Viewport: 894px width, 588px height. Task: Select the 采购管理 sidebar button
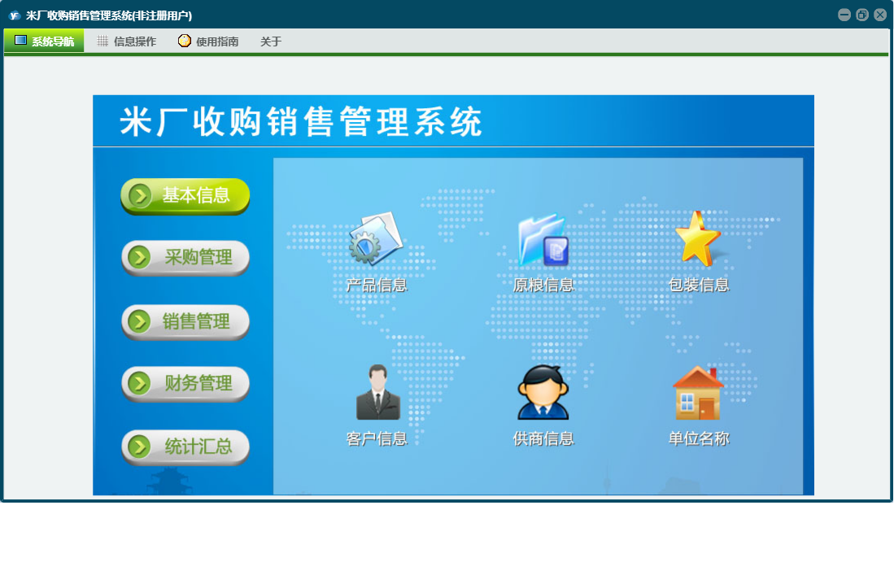pyautogui.click(x=185, y=258)
